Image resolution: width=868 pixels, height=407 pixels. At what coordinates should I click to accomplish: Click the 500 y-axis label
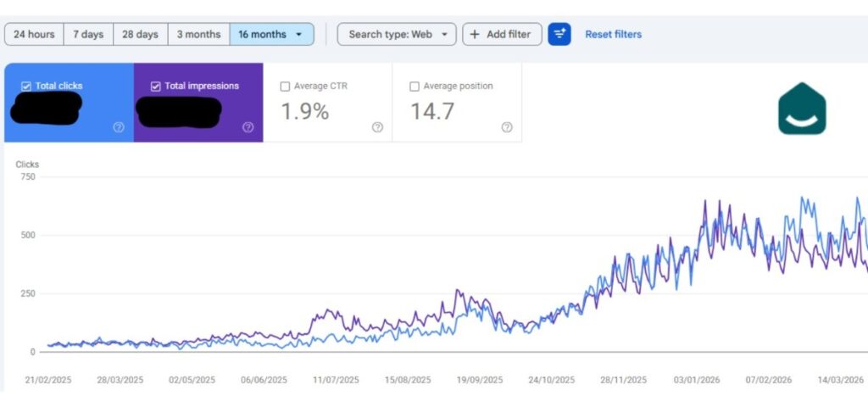pyautogui.click(x=28, y=236)
